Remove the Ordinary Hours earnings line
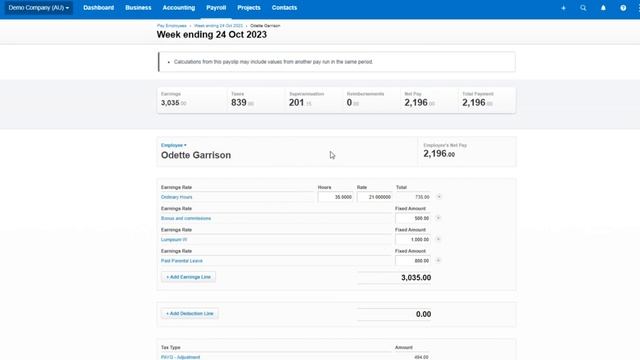640x360 pixels. pyautogui.click(x=439, y=197)
